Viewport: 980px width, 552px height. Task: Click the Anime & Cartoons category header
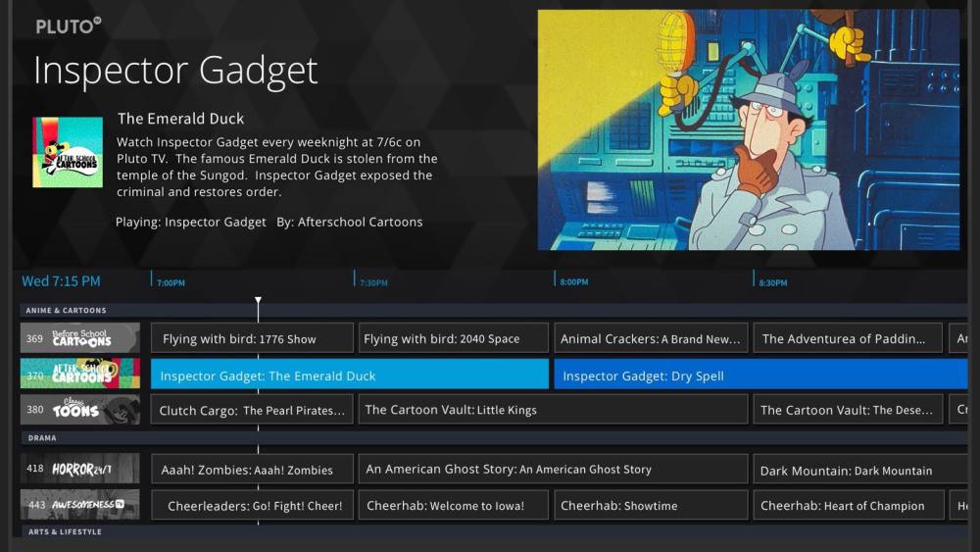tap(66, 310)
